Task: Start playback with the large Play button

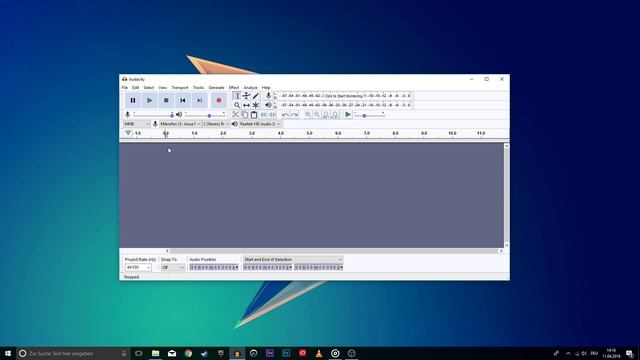Action: [x=149, y=100]
